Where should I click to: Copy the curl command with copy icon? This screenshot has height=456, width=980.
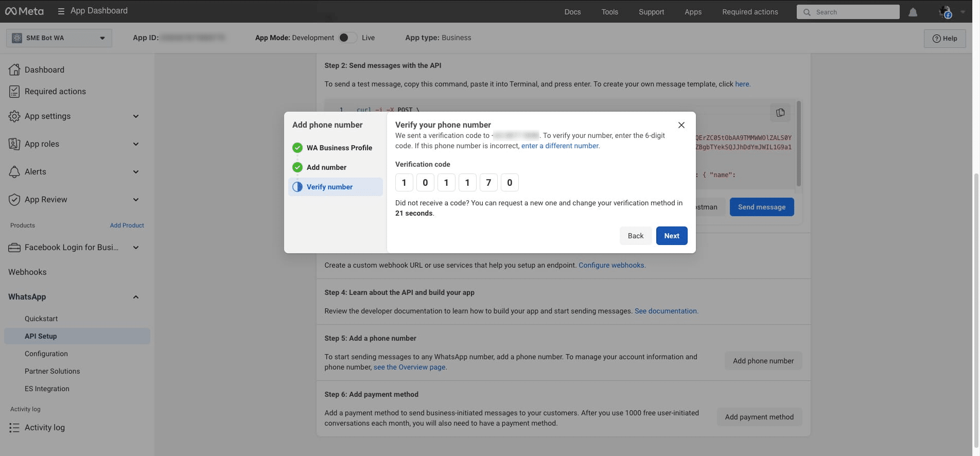tap(780, 112)
